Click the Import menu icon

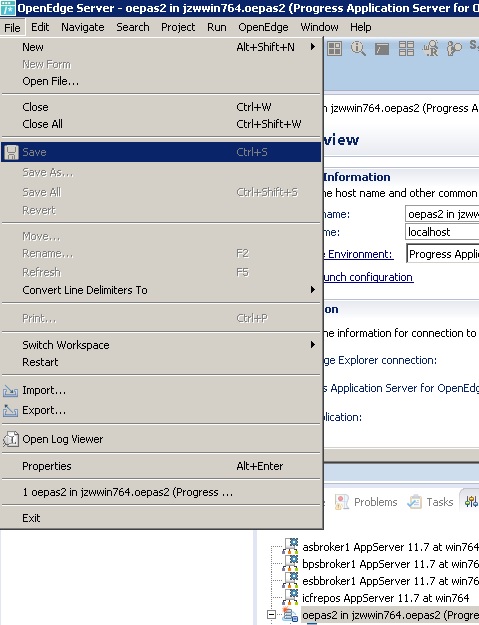pos(10,391)
